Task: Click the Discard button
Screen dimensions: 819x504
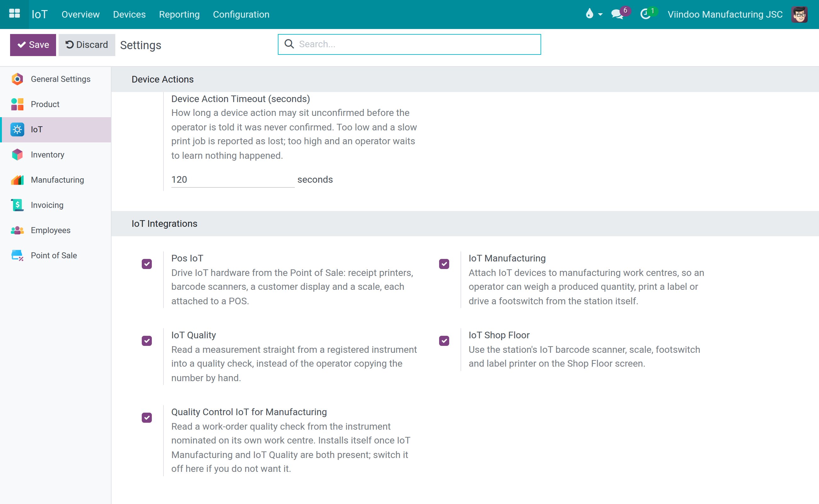Action: [x=87, y=45]
